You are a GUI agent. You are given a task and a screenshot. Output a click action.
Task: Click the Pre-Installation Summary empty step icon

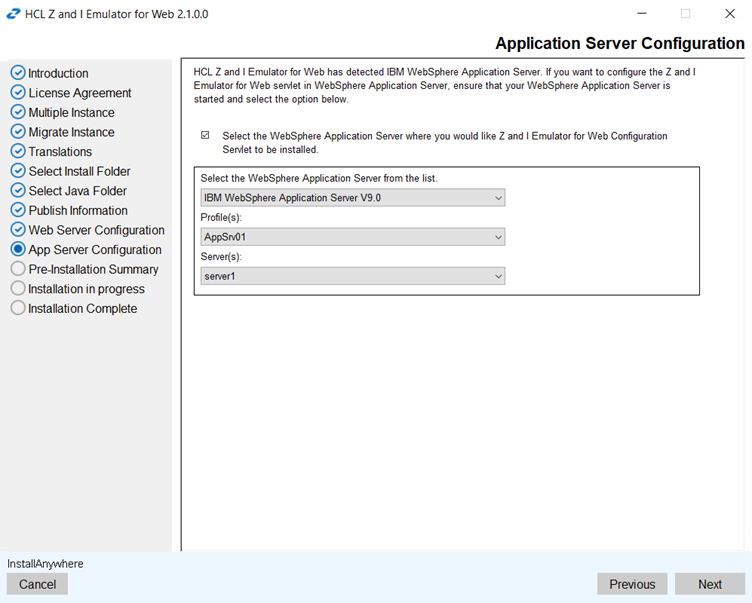pos(18,269)
